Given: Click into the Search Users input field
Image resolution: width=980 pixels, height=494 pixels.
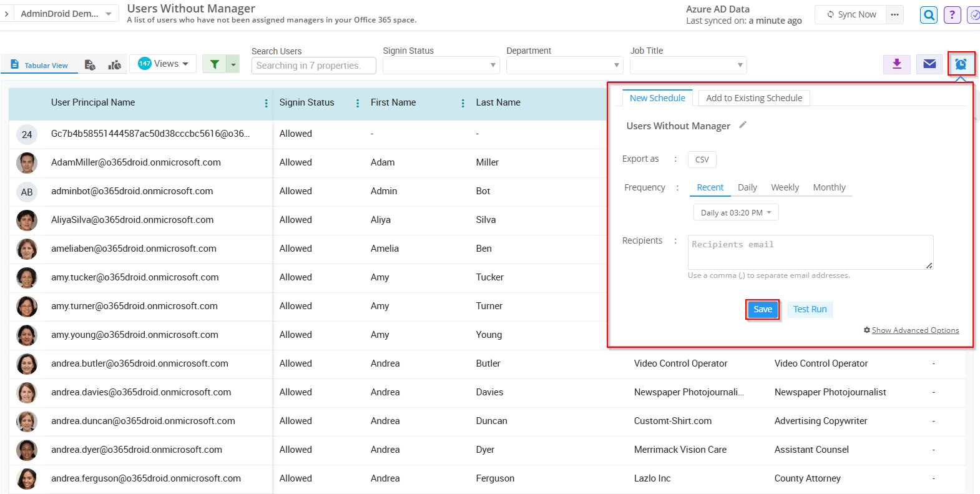Looking at the screenshot, I should [x=313, y=66].
